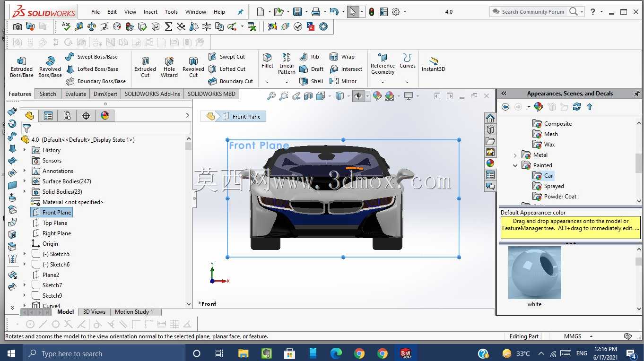Expand the Surface Bodies(247) node
Viewport: 644px width, 361px height.
coord(25,181)
